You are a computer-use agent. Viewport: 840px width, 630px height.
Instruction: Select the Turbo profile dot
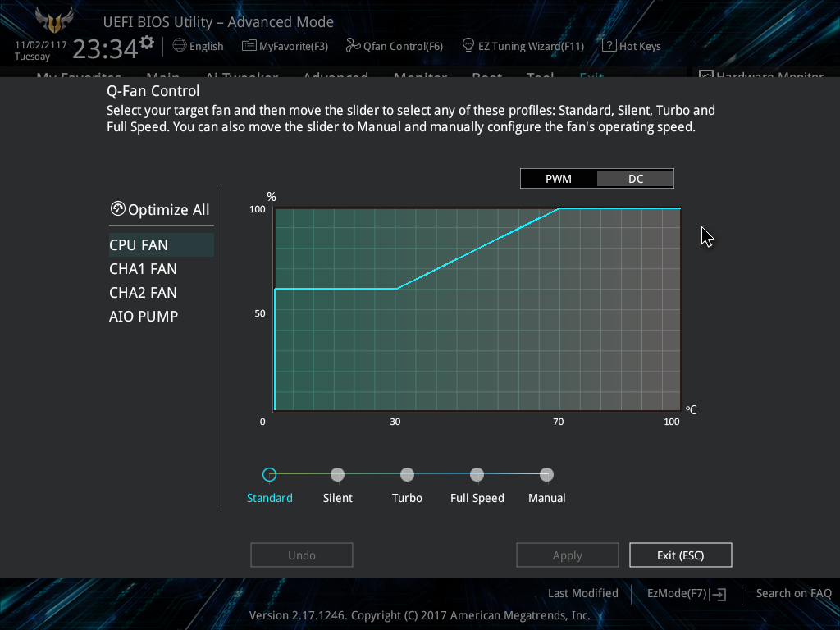407,475
